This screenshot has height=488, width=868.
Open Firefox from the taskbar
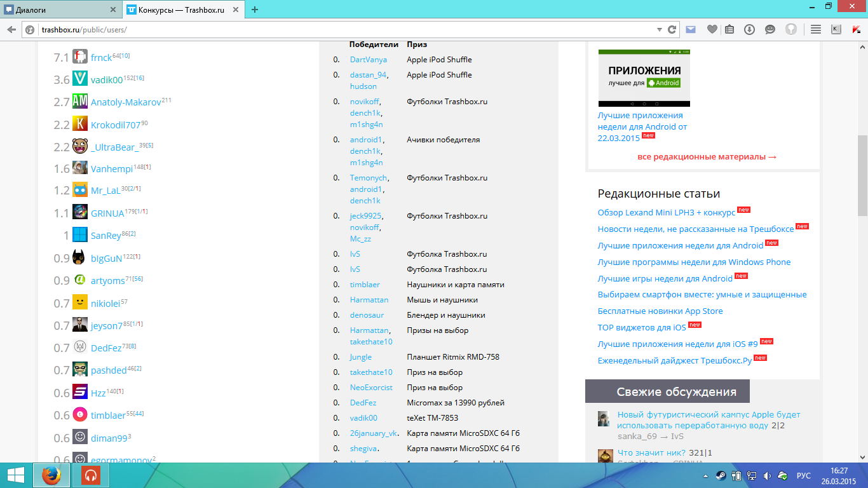click(x=51, y=475)
